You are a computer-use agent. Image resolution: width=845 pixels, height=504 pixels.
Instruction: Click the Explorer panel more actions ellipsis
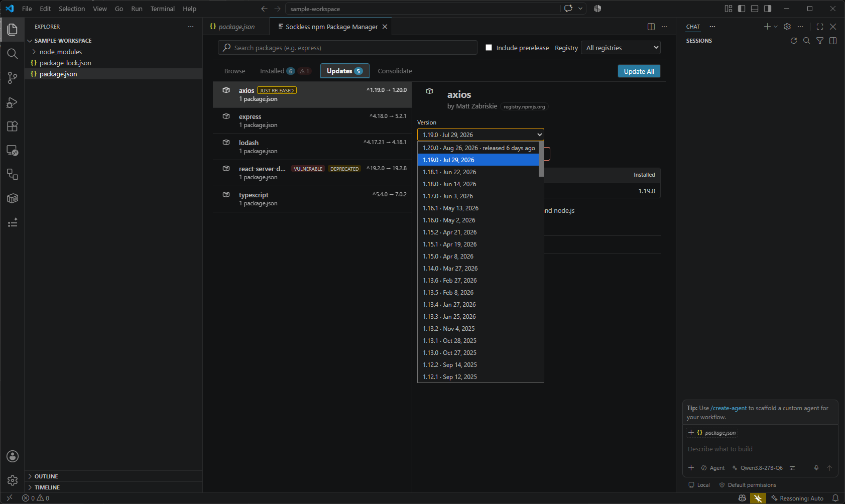coord(191,27)
